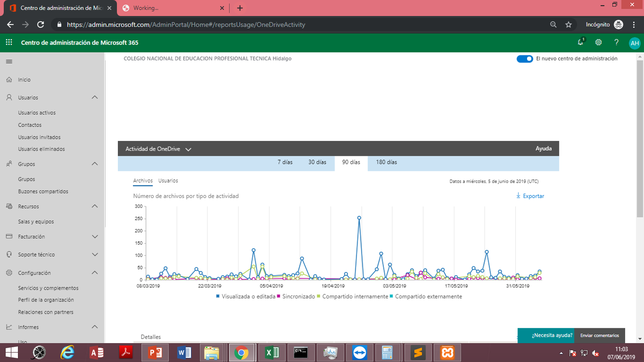Show hidden system tray icons

561,353
